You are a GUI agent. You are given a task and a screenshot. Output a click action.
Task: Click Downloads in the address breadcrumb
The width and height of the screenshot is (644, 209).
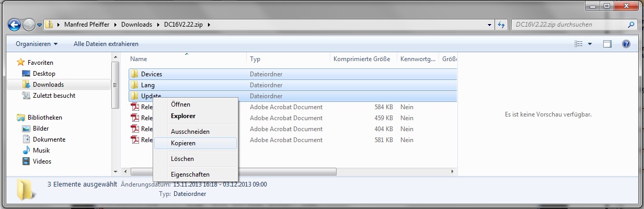(137, 24)
